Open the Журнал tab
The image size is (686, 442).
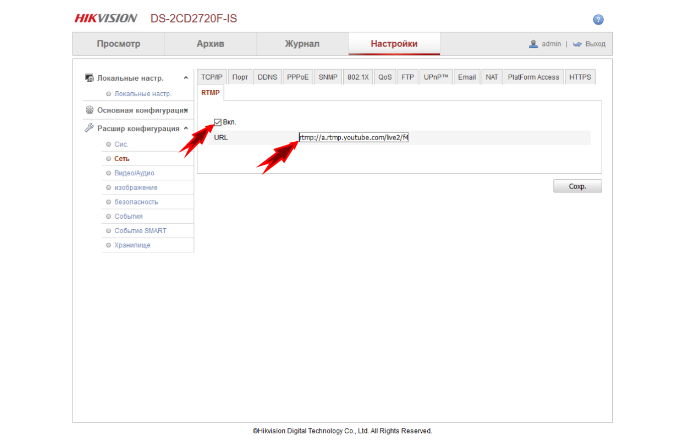pos(302,44)
